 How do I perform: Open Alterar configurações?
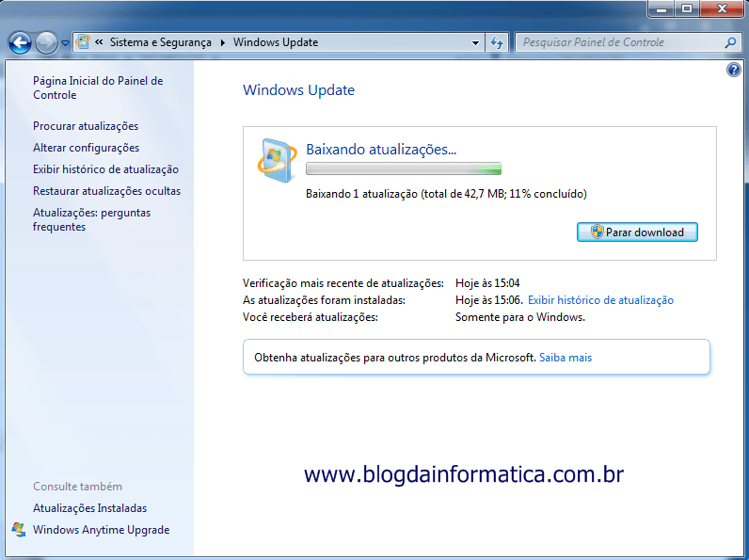[86, 148]
